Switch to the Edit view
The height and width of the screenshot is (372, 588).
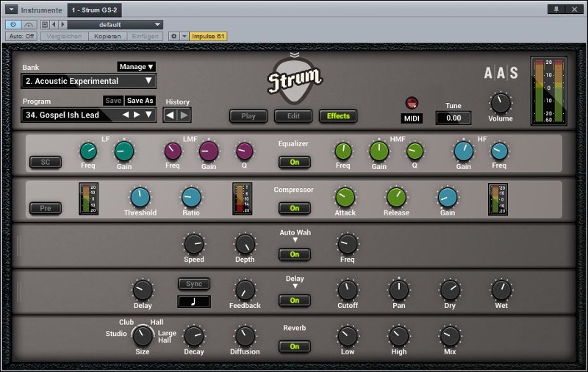(x=293, y=116)
